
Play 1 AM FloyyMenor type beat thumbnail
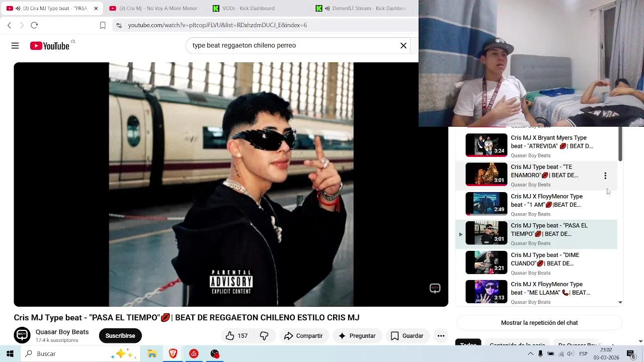tap(487, 204)
